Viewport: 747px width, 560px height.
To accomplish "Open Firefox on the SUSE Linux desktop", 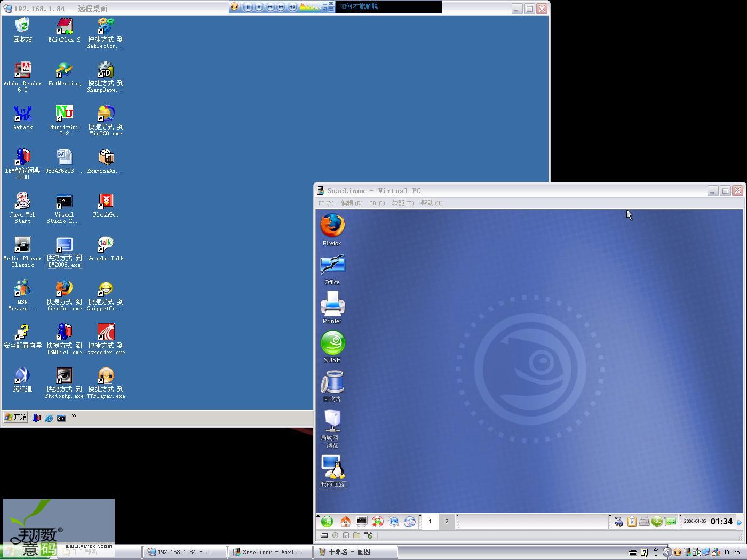I will pyautogui.click(x=332, y=229).
